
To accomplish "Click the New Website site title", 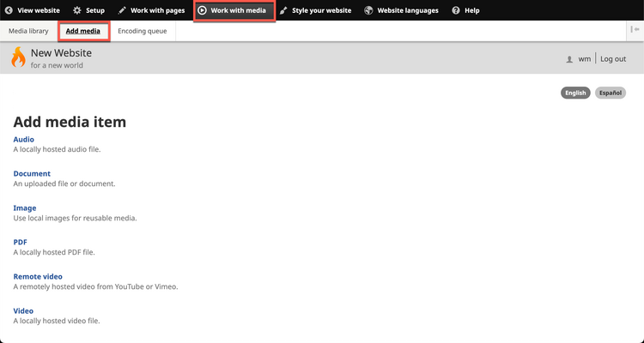I will point(61,53).
